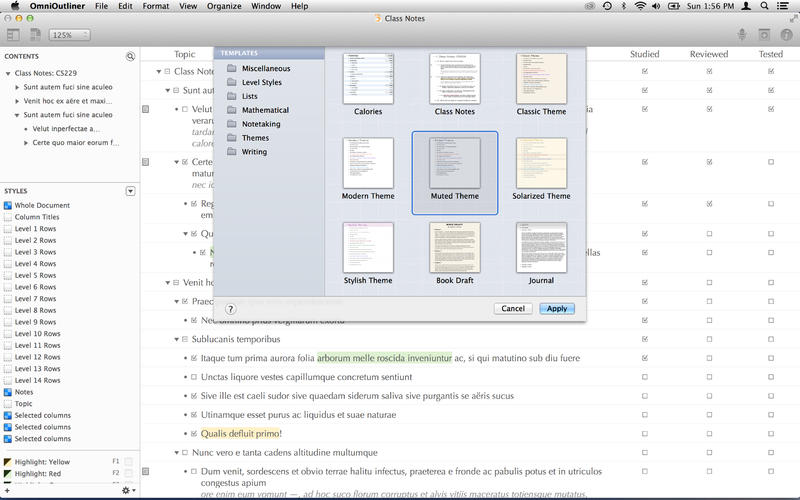
Task: Click the Cancel button
Action: coord(513,308)
